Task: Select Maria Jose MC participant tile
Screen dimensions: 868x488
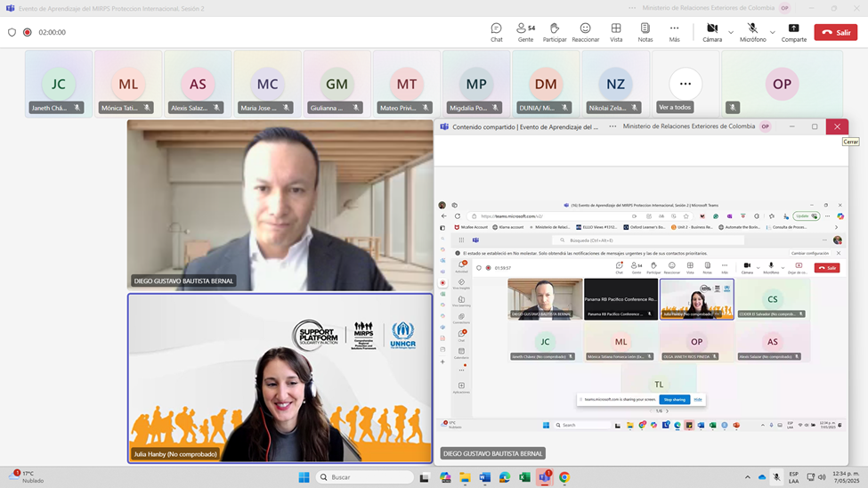Action: (x=268, y=84)
